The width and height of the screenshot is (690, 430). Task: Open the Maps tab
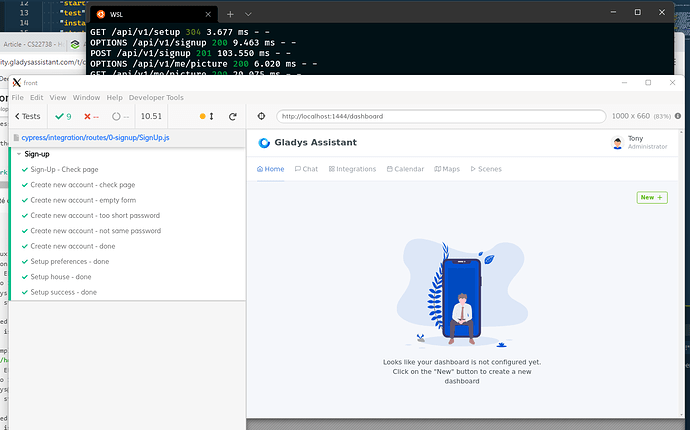(447, 169)
